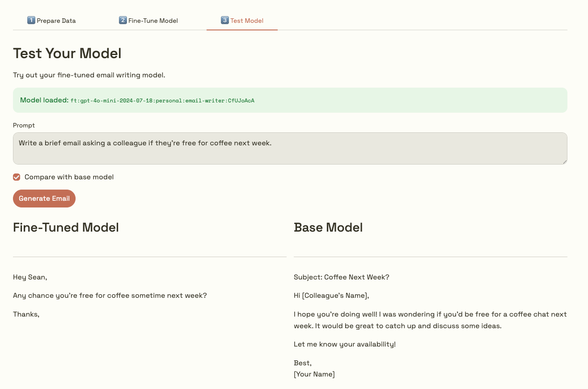Click 'Any chance you're free for coffee' line

[110, 296]
